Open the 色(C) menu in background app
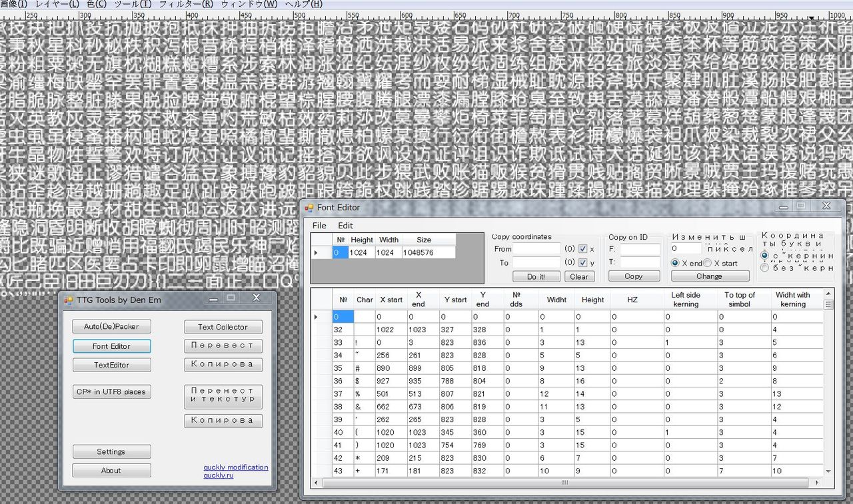 click(x=97, y=4)
